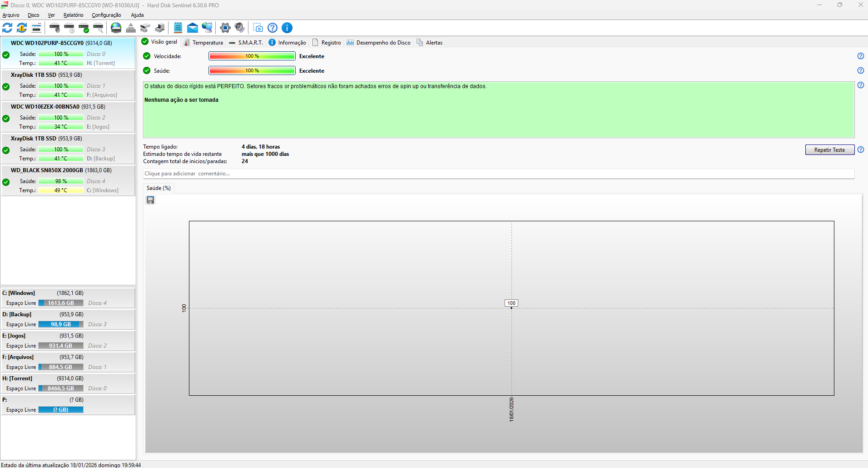Click the refresh disk status icon
Viewport: 868px width, 468px height.
pyautogui.click(x=7, y=28)
